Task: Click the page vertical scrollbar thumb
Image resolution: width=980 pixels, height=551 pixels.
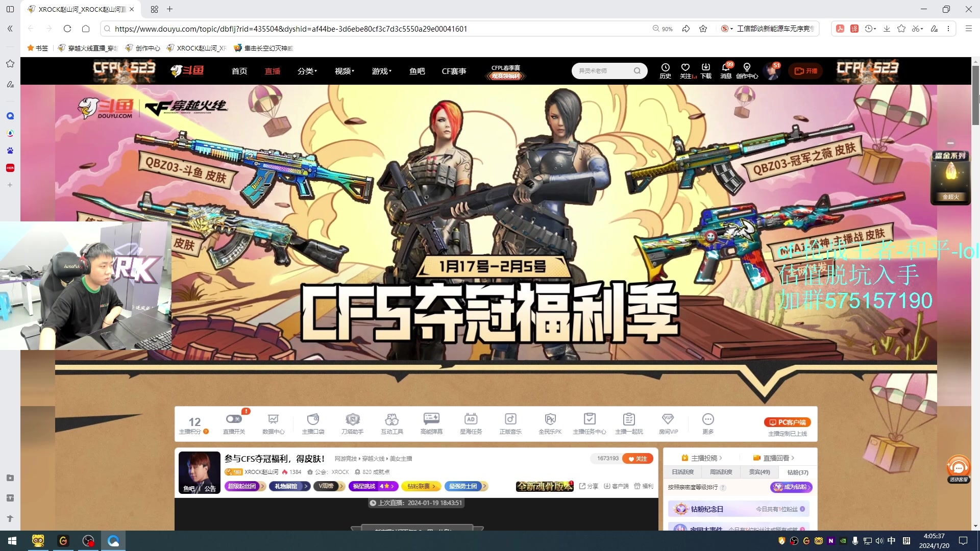Action: 975,94
